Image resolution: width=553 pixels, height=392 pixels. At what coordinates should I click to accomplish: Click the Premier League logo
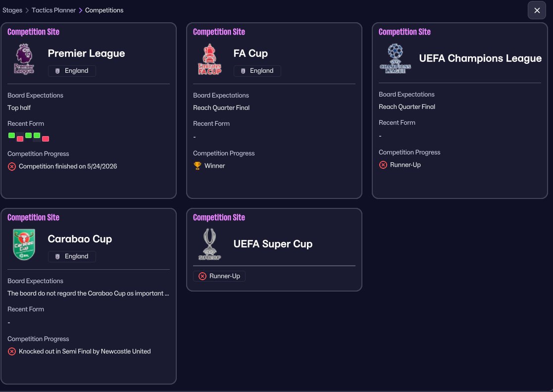pos(24,59)
